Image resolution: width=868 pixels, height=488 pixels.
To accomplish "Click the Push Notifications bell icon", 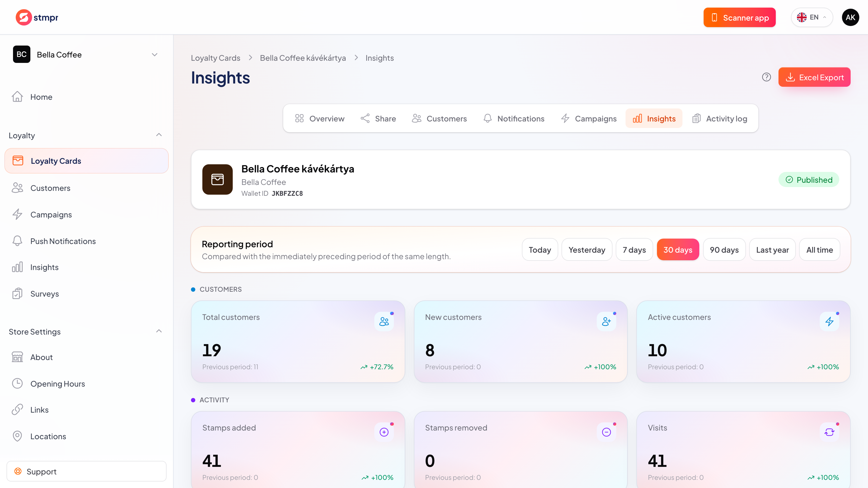I will (17, 241).
